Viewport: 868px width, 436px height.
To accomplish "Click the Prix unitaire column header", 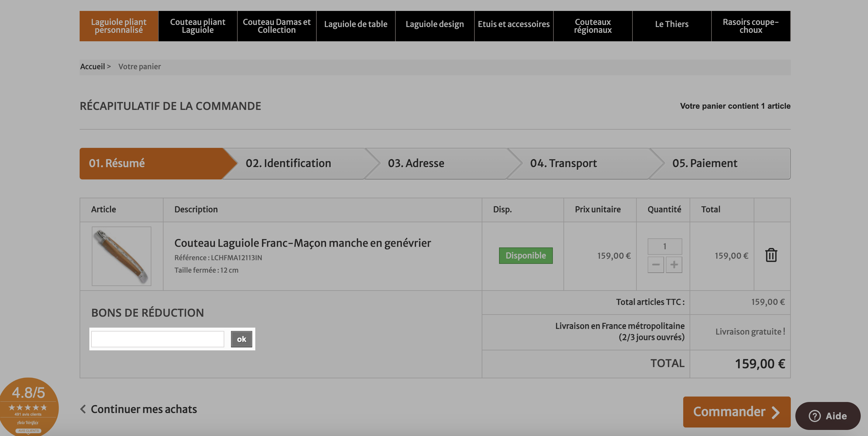I will pos(598,209).
